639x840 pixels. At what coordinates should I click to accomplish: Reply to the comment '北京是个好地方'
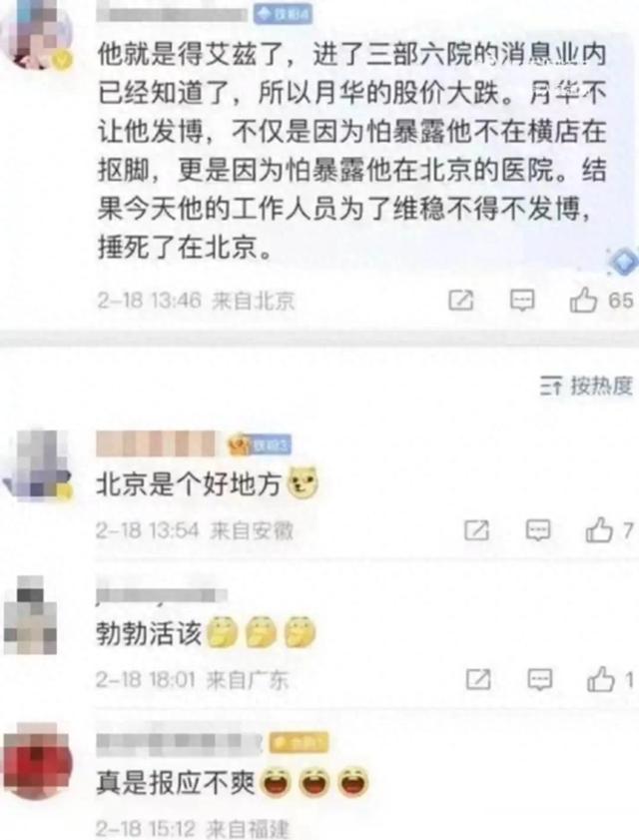(x=538, y=530)
